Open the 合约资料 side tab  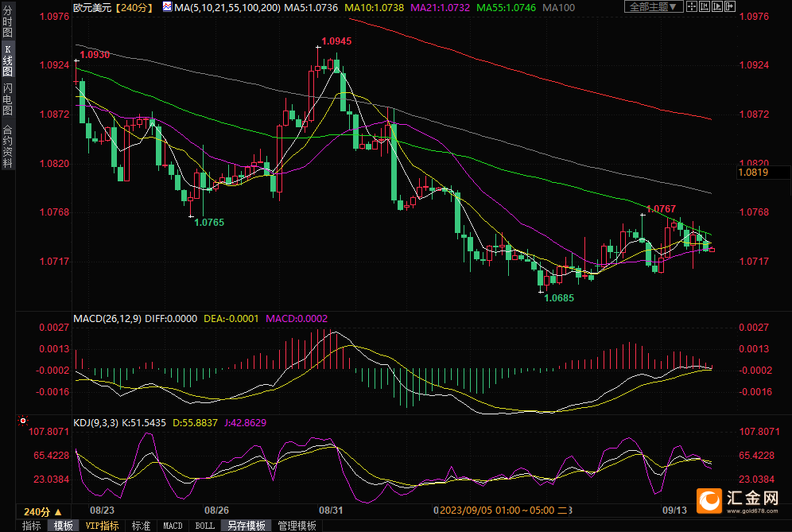[7, 146]
